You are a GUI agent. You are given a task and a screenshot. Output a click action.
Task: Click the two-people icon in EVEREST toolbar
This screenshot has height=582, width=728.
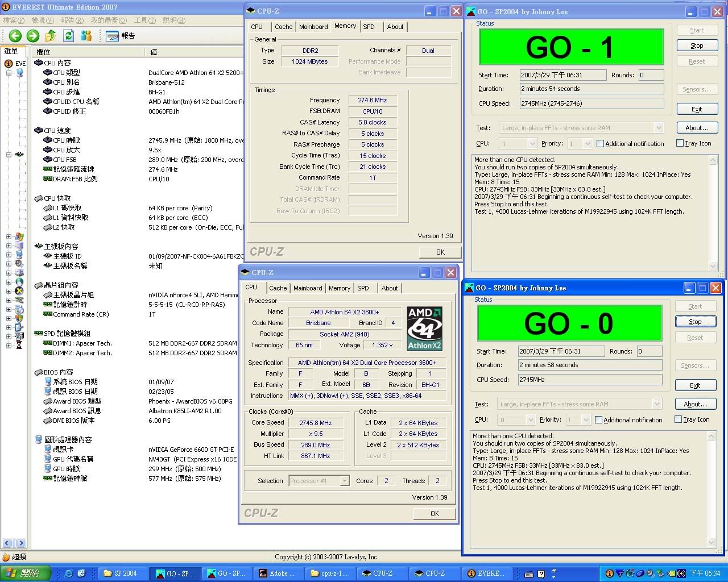click(x=86, y=36)
